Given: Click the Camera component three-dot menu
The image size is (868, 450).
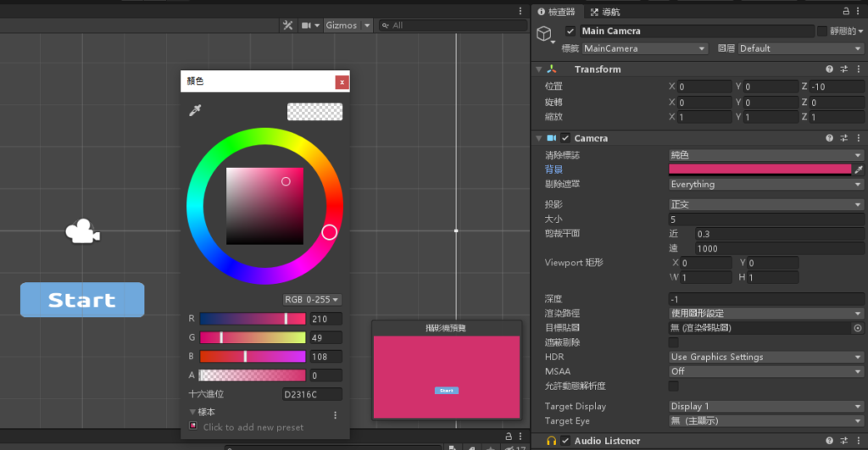Looking at the screenshot, I should click(x=857, y=138).
